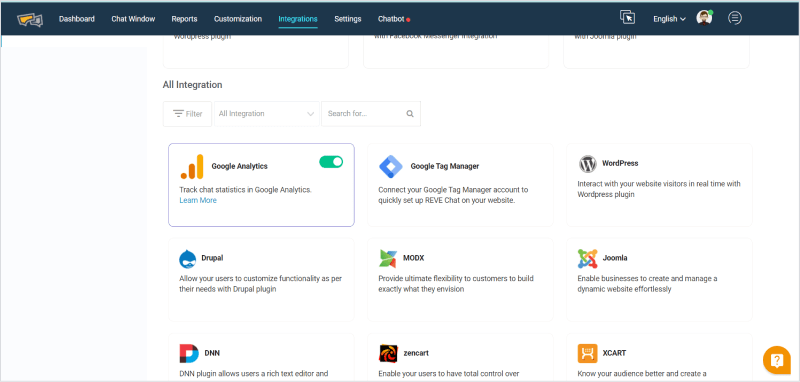Go to the Dashboard menu
This screenshot has width=800, height=382.
point(77,19)
